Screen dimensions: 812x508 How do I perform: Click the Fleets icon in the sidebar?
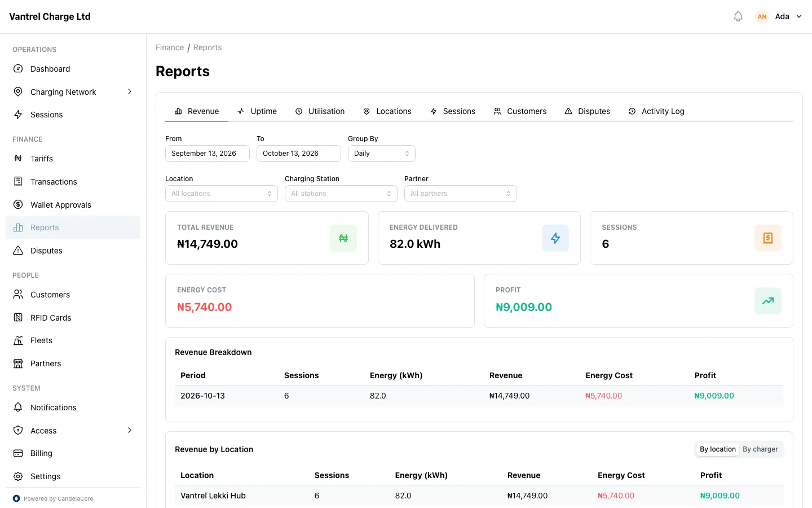coord(18,340)
